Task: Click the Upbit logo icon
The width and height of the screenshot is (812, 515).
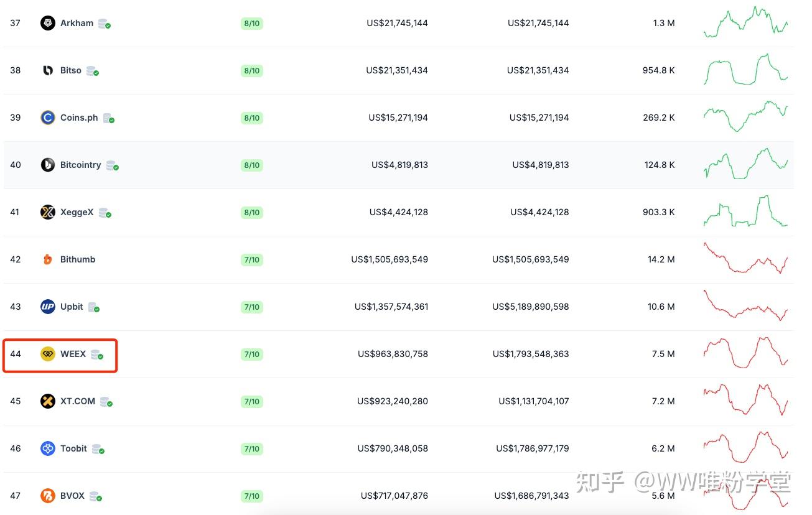Action: click(x=48, y=307)
